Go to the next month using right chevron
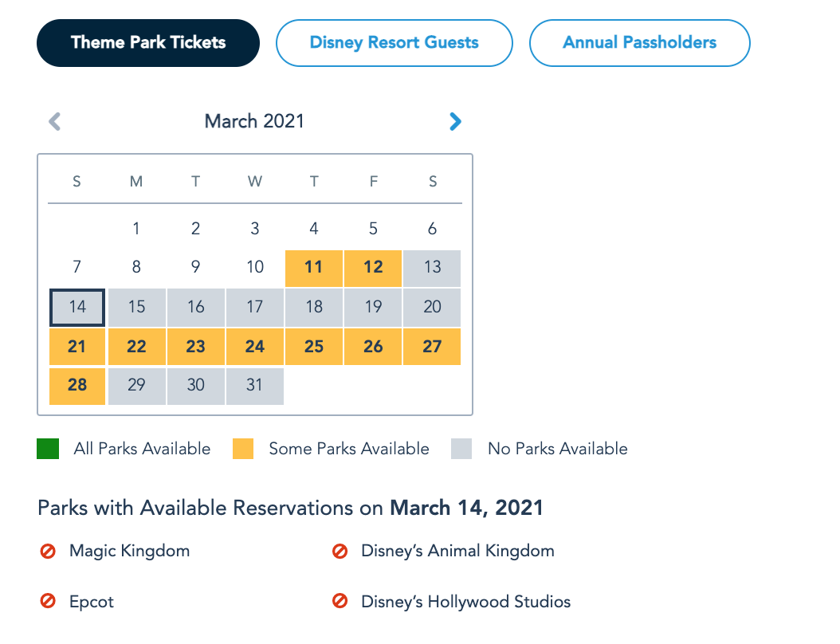The width and height of the screenshot is (840, 644). [455, 121]
